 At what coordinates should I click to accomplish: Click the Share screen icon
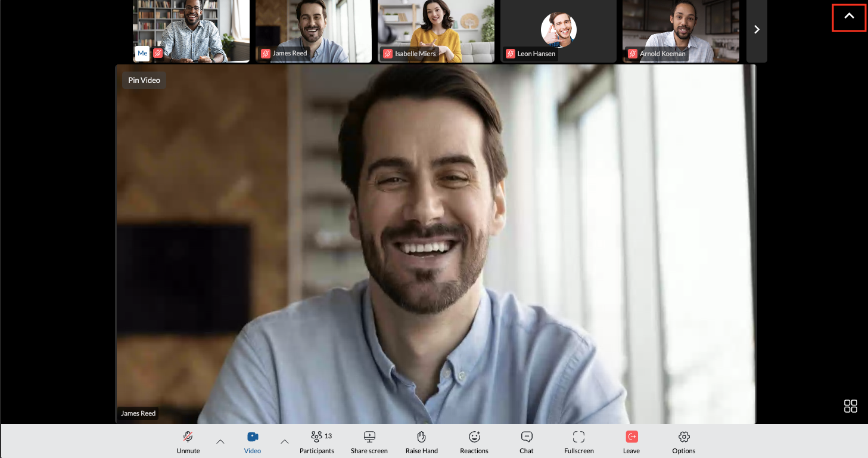[369, 437]
